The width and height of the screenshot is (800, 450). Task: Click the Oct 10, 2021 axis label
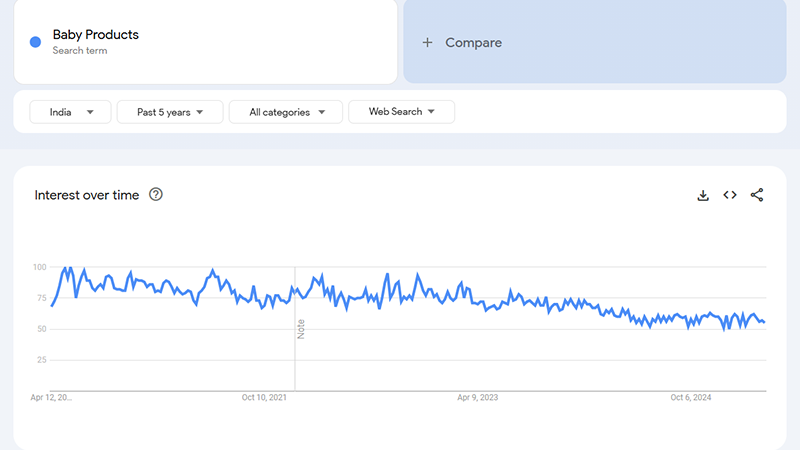coord(264,397)
